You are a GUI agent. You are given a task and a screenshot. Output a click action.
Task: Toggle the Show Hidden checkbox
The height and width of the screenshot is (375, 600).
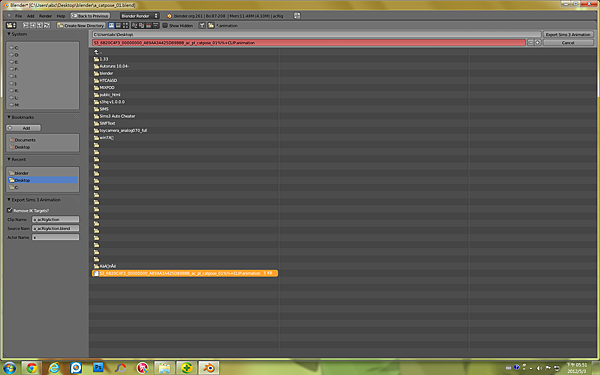tap(165, 25)
